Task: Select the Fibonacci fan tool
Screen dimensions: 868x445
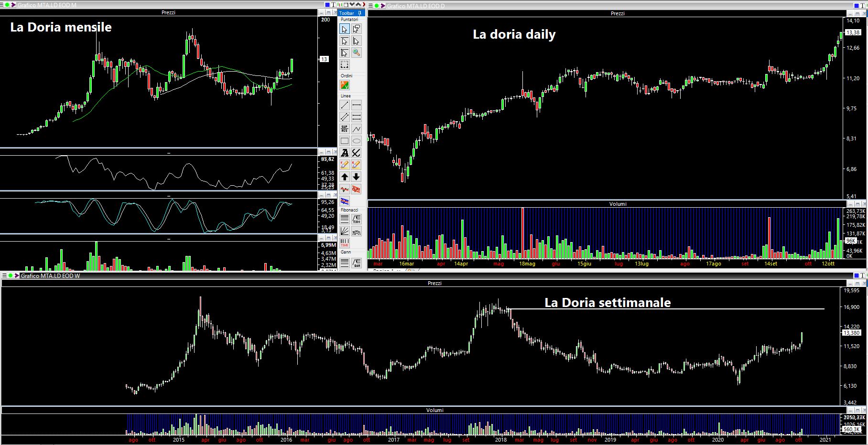Action: coord(345,231)
